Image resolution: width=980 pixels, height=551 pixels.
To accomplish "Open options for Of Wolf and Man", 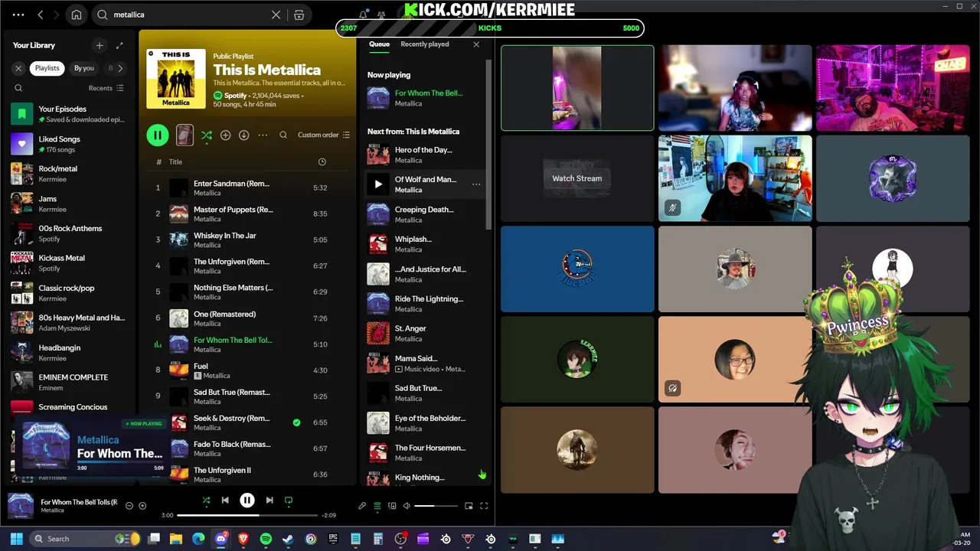I will 476,184.
